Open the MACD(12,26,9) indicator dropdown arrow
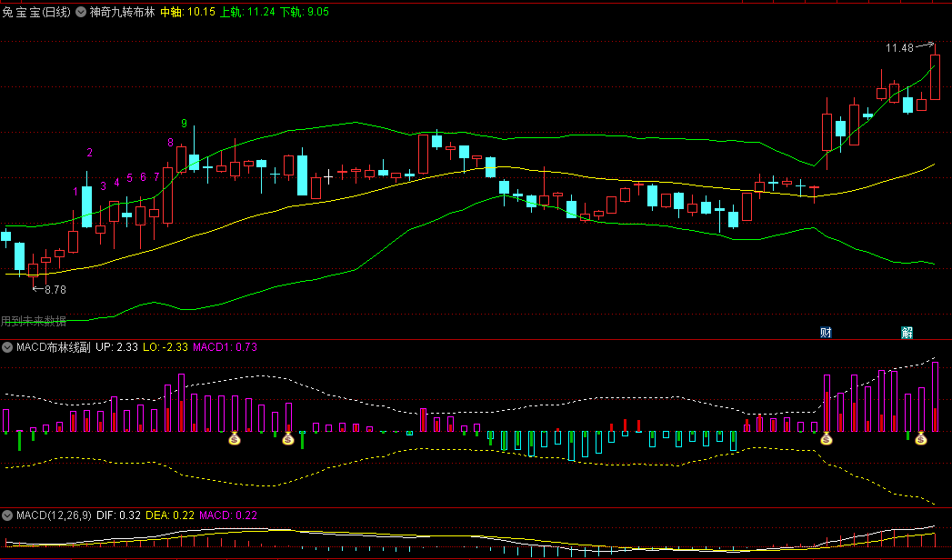This screenshot has width=952, height=560. (7, 515)
